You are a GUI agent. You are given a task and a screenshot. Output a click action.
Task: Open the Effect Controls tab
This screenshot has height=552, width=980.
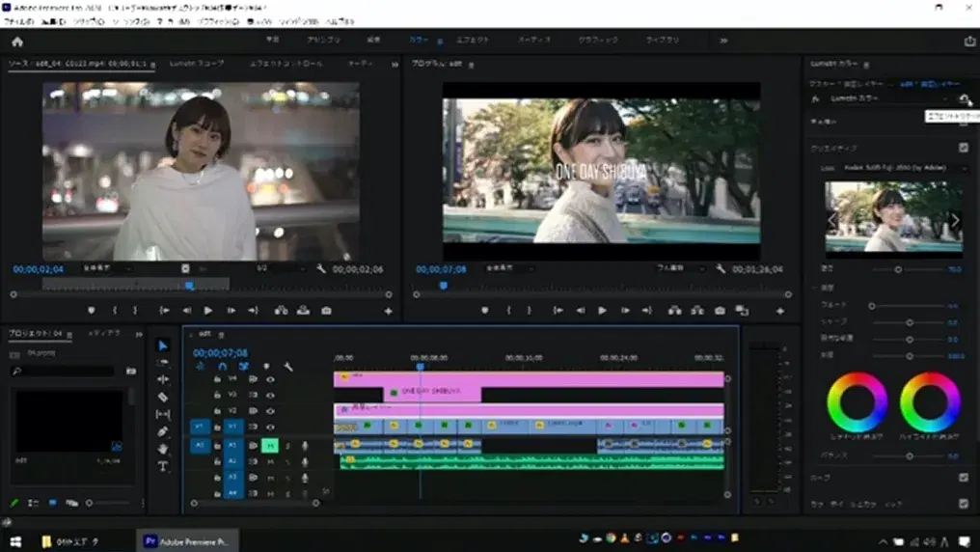(286, 64)
